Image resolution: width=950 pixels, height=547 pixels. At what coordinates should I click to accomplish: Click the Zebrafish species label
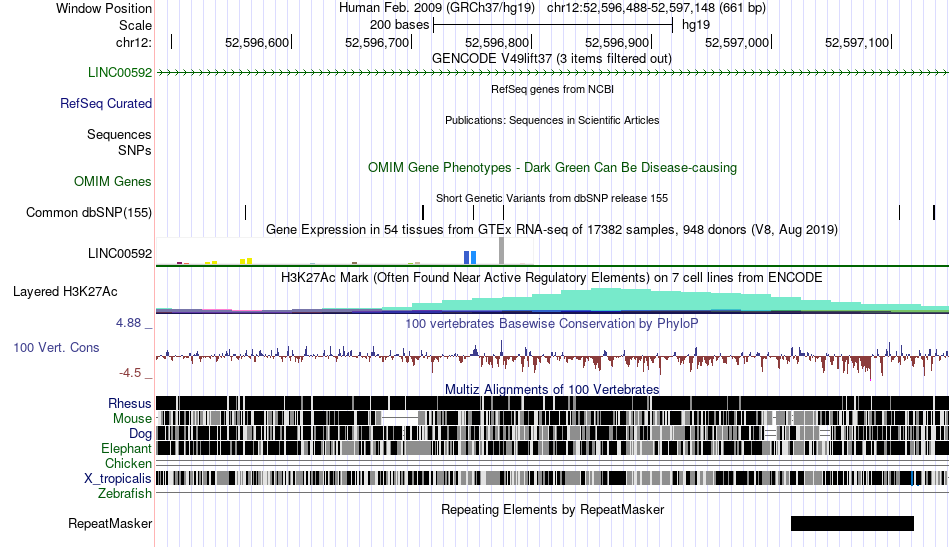(125, 494)
